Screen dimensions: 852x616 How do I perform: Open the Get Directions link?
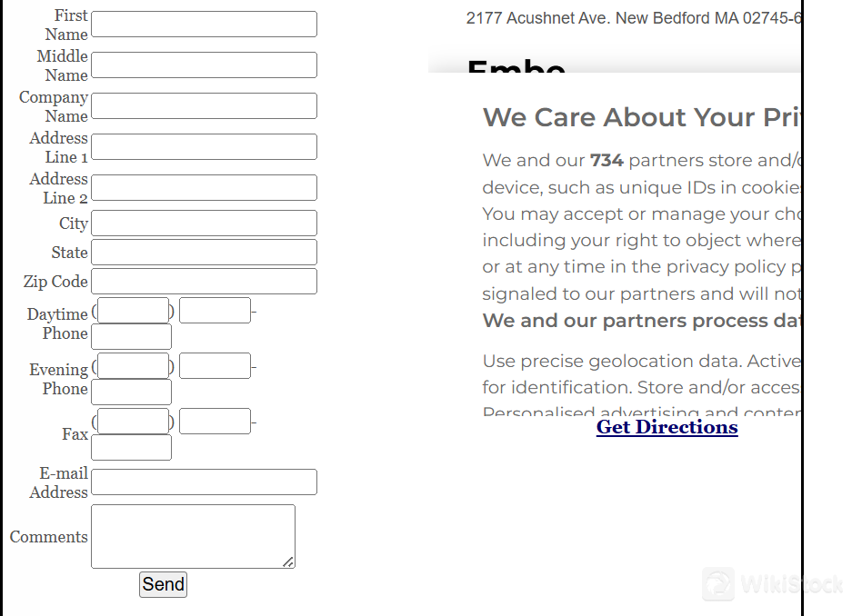click(x=667, y=427)
